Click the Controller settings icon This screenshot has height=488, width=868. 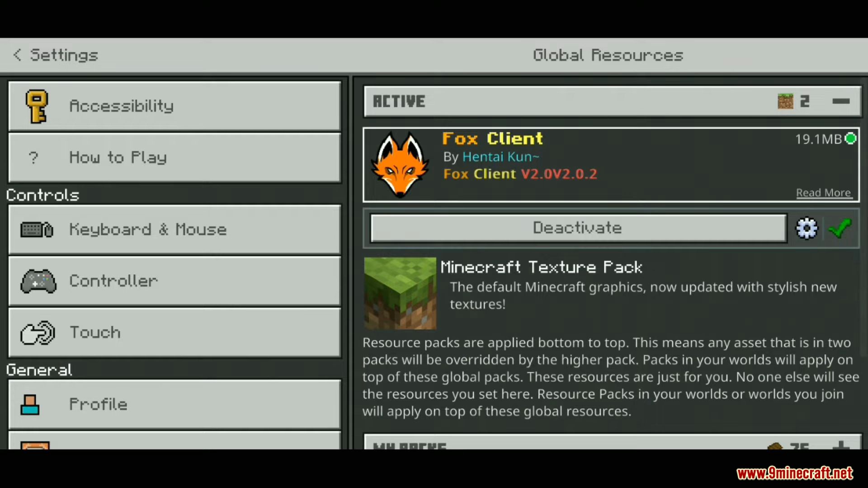pyautogui.click(x=38, y=281)
